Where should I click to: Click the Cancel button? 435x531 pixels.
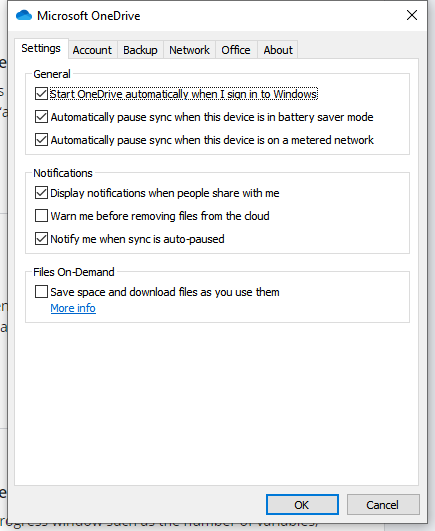(x=383, y=505)
